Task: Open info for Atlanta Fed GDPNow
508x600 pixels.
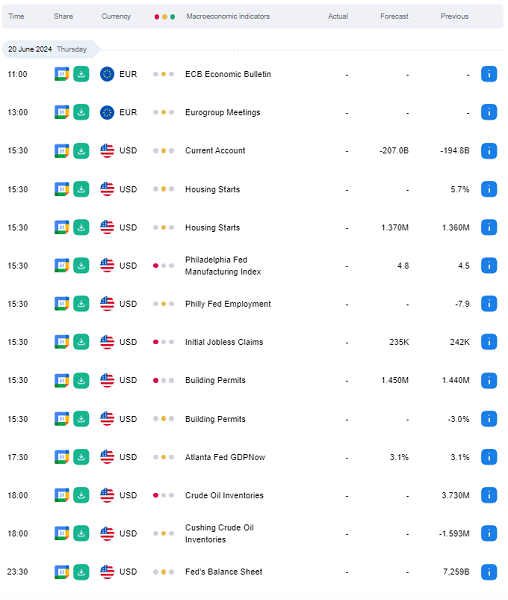Action: (488, 457)
